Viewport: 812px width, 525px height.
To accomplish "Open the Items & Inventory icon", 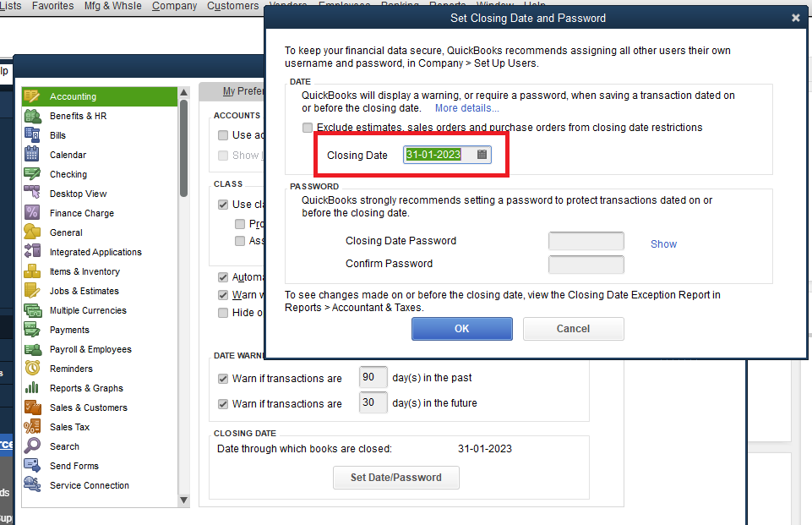I will click(32, 271).
